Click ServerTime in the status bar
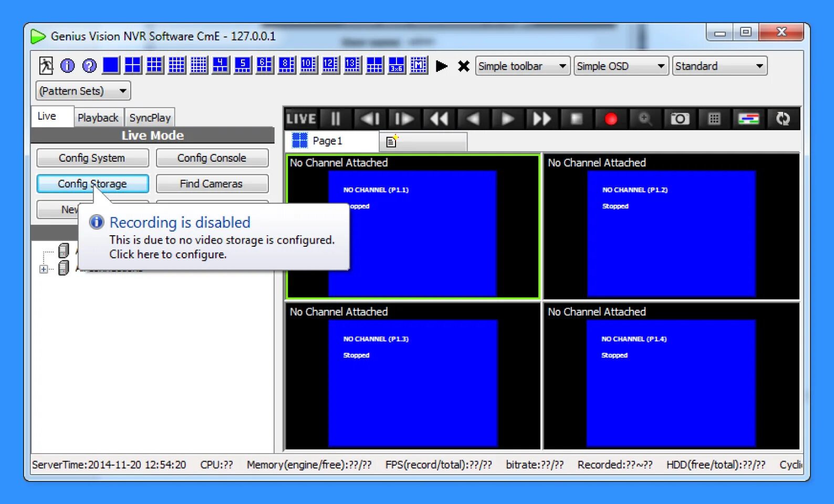Image resolution: width=834 pixels, height=504 pixels. 109,465
